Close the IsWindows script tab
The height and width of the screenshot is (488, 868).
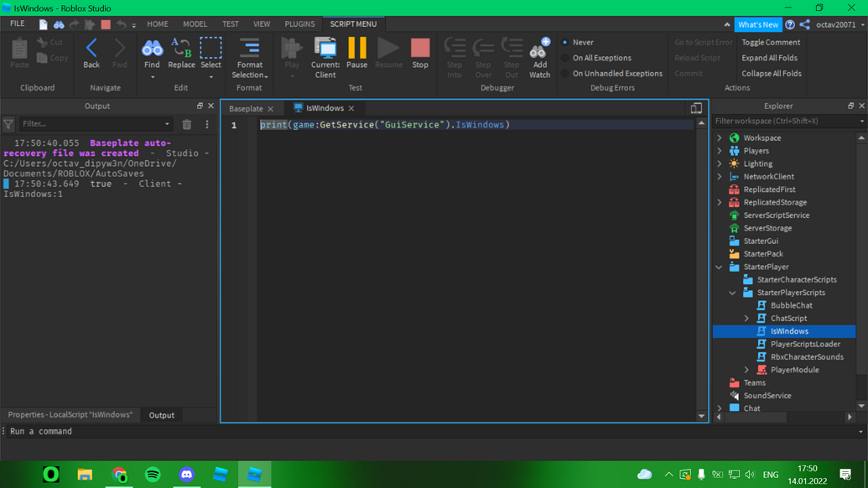pyautogui.click(x=351, y=108)
